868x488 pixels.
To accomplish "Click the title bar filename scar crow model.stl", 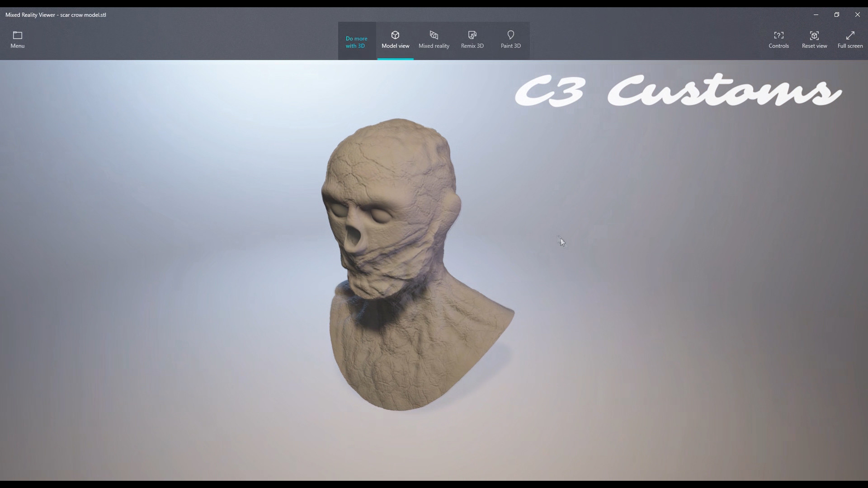I will tap(55, 14).
